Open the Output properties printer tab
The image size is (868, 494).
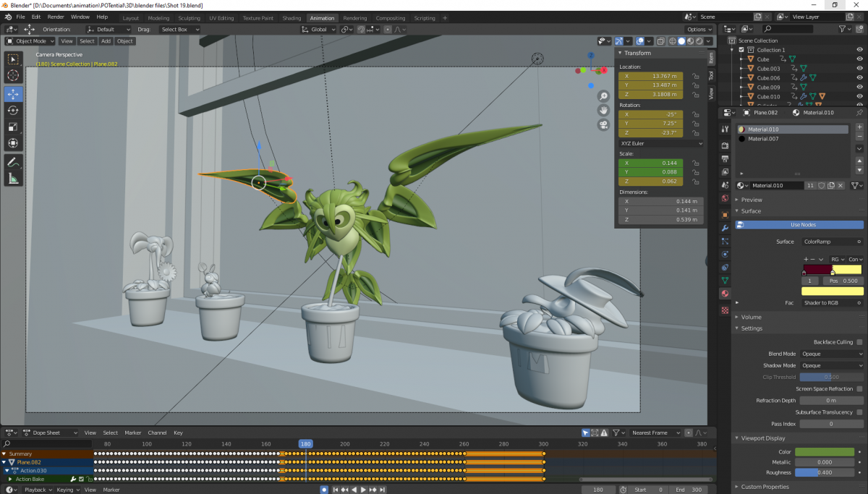pyautogui.click(x=725, y=159)
